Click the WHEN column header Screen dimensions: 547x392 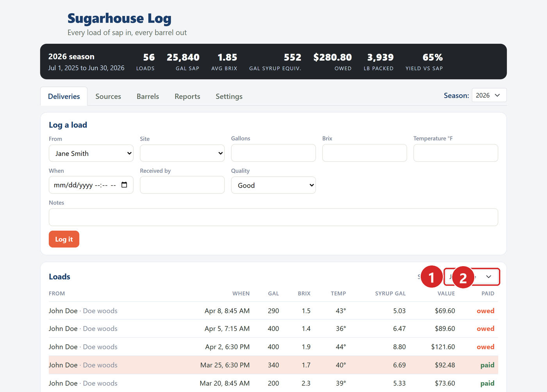pyautogui.click(x=241, y=294)
